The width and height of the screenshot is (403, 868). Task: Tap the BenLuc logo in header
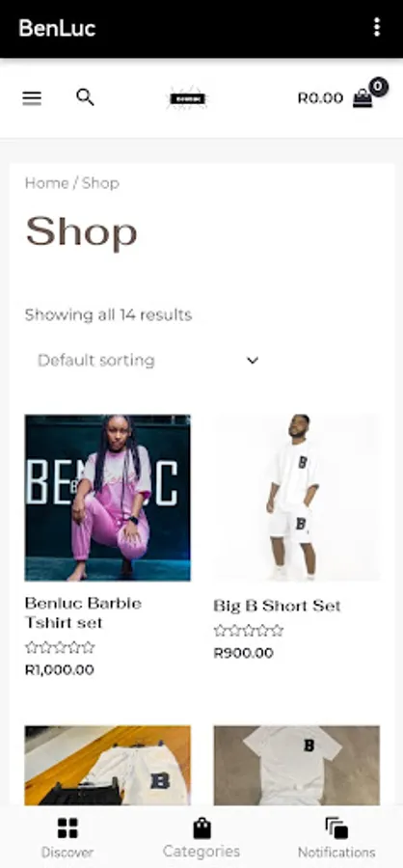pyautogui.click(x=188, y=98)
